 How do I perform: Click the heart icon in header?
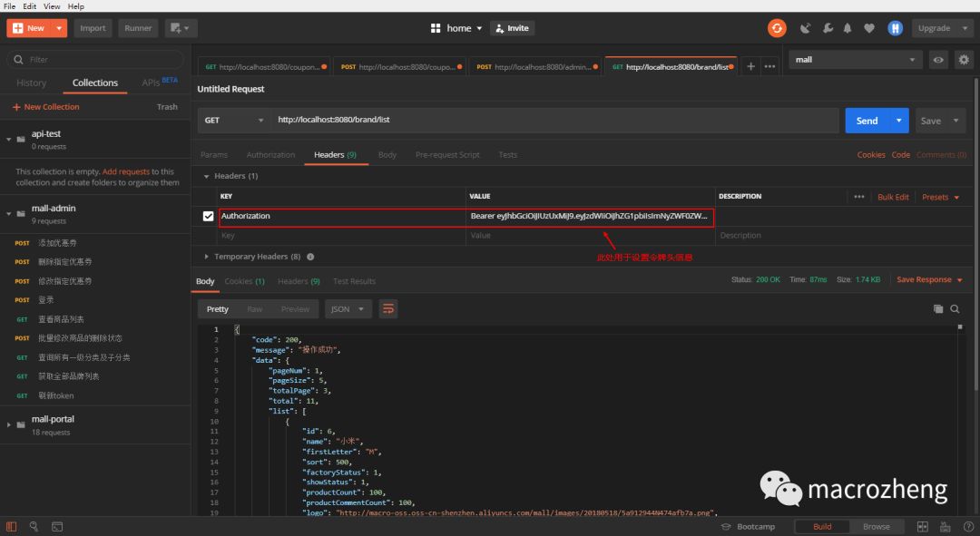point(868,28)
